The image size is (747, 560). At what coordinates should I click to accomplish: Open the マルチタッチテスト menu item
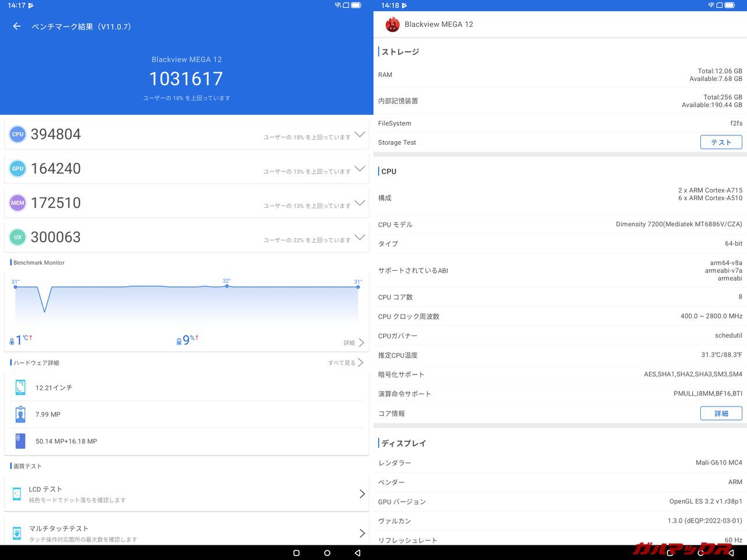(x=187, y=533)
